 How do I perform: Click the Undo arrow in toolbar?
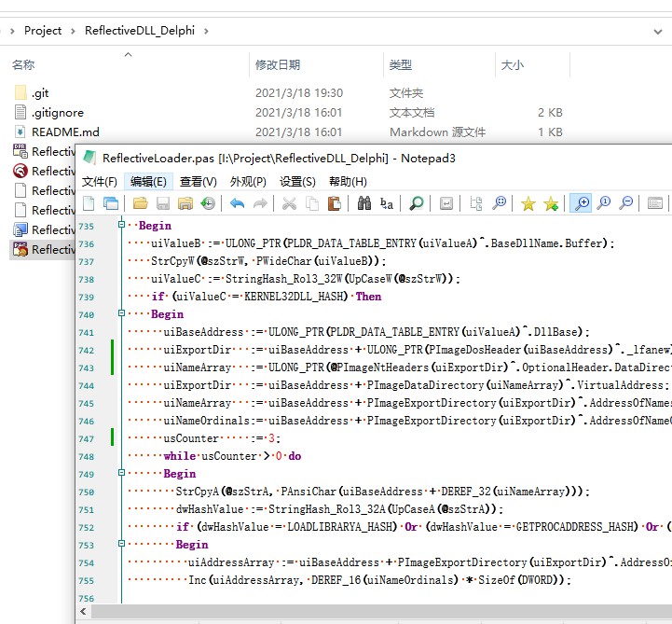click(x=237, y=203)
